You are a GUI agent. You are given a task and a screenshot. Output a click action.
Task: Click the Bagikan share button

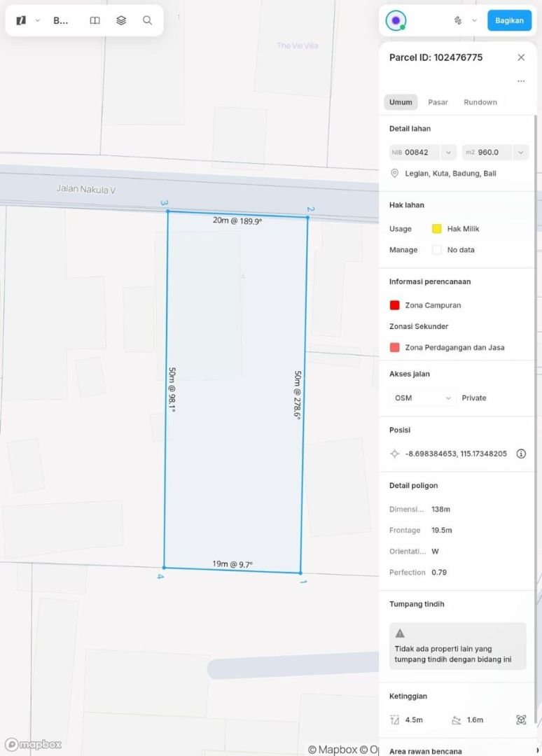point(509,20)
